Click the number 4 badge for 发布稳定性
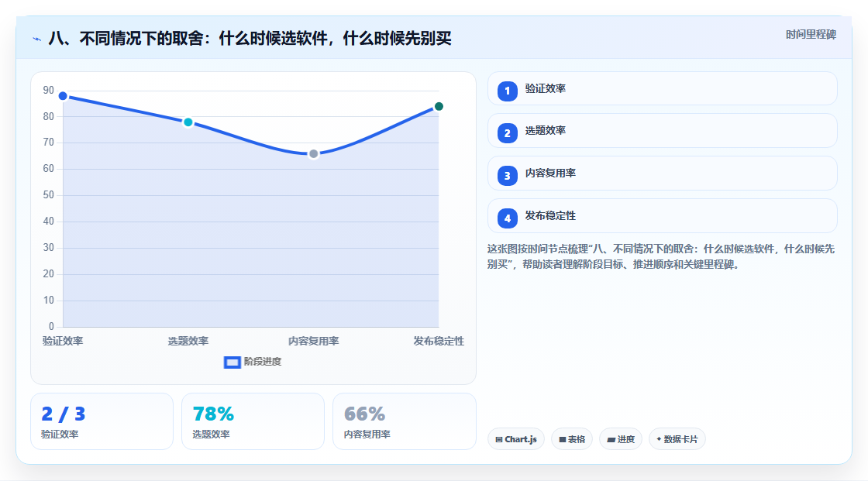The image size is (868, 481). click(x=507, y=218)
